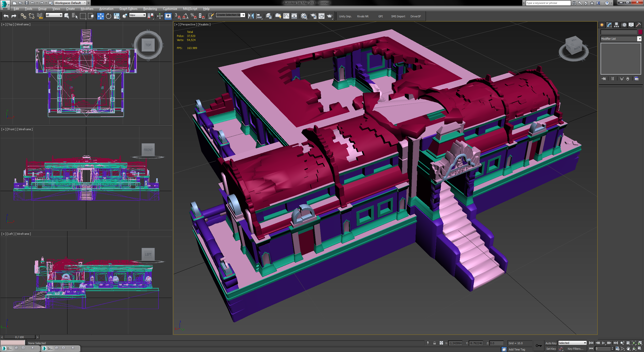
Task: Open the Rendering menu
Action: [x=150, y=9]
